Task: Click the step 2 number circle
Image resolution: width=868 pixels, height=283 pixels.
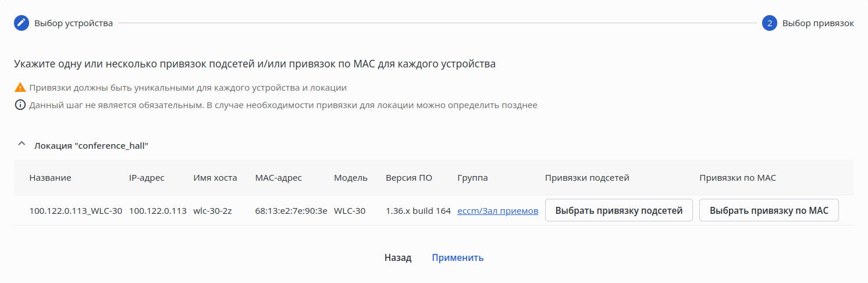Action: (x=769, y=23)
